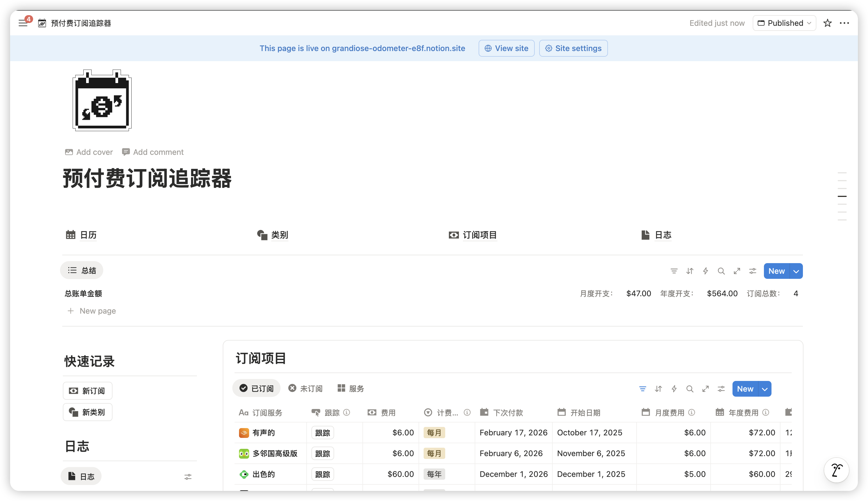The height and width of the screenshot is (501, 868).
Task: Open view settings icon beside 日志 tab
Action: [188, 477]
